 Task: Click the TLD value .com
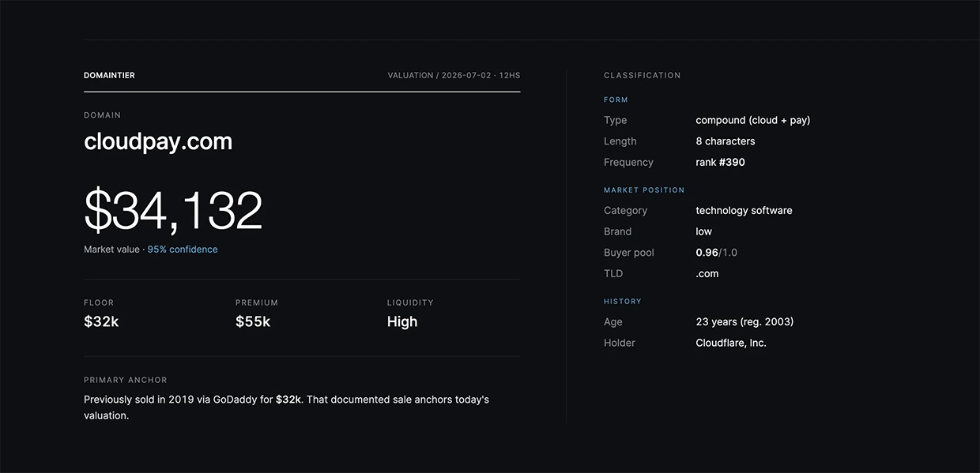(707, 274)
